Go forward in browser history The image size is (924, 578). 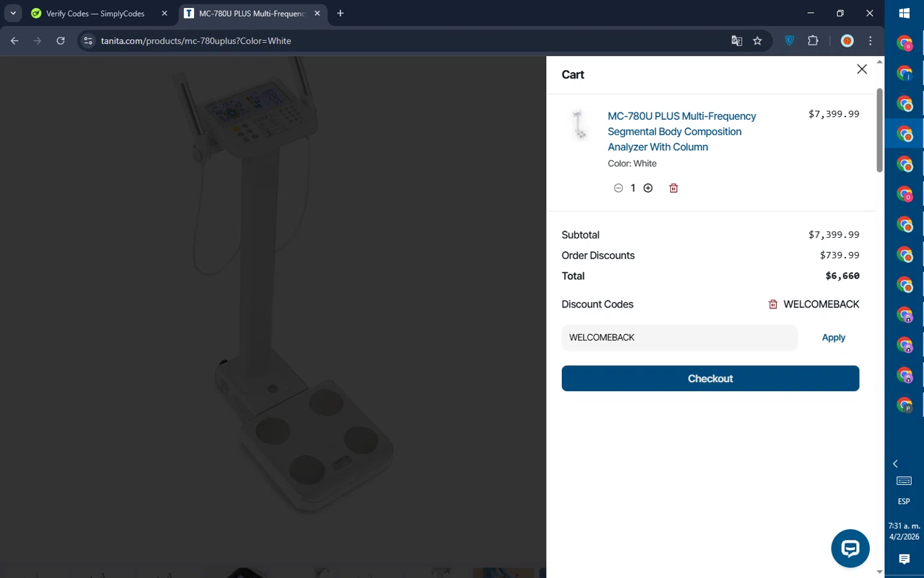[38, 41]
